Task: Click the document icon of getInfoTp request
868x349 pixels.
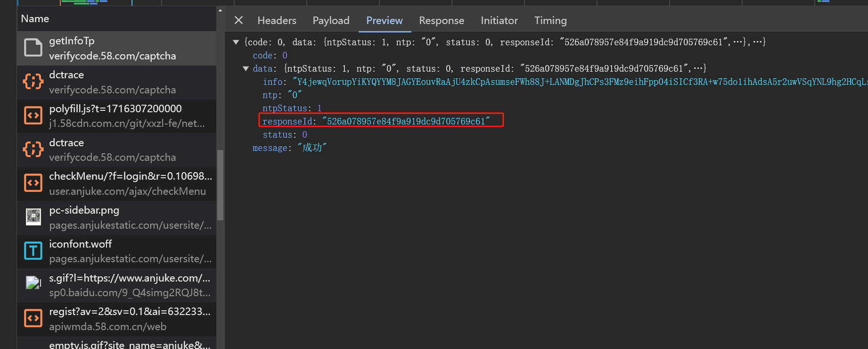Action: [33, 48]
